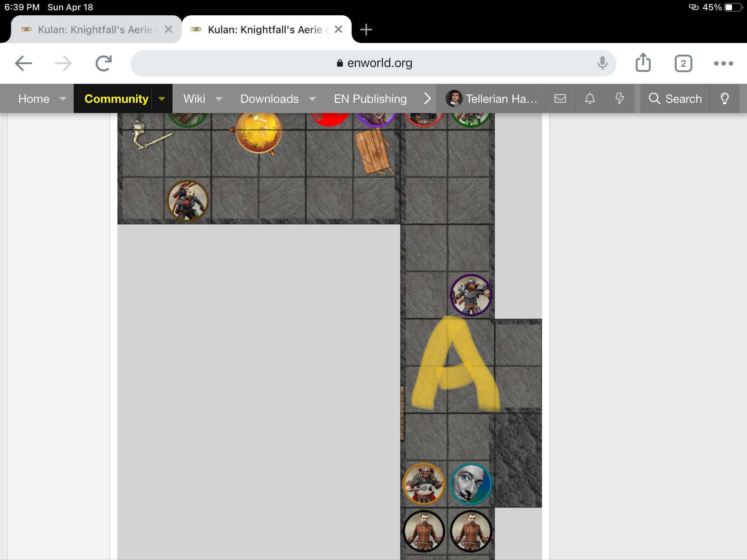The width and height of the screenshot is (747, 560).
Task: Click the wooden table object on map
Action: pyautogui.click(x=374, y=151)
